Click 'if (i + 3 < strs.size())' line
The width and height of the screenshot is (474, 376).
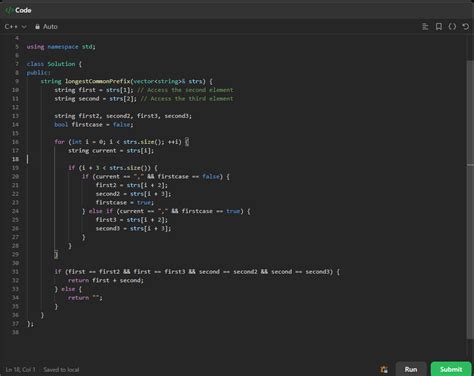tap(113, 168)
